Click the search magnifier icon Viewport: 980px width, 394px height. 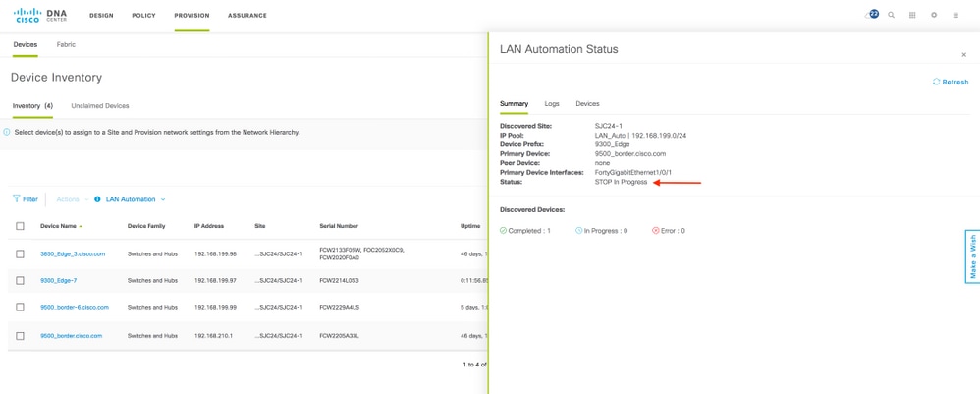click(892, 16)
